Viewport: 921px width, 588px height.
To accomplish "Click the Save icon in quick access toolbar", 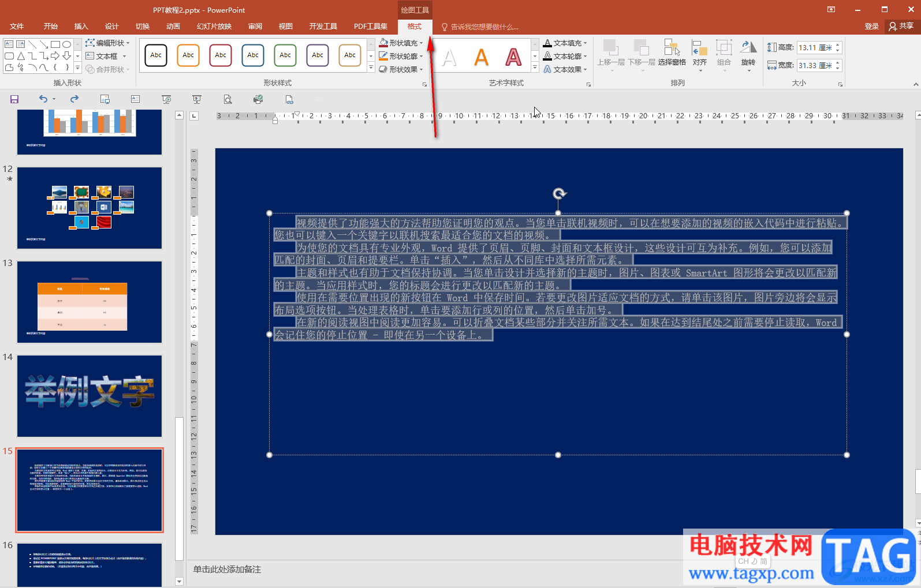I will 14,99.
